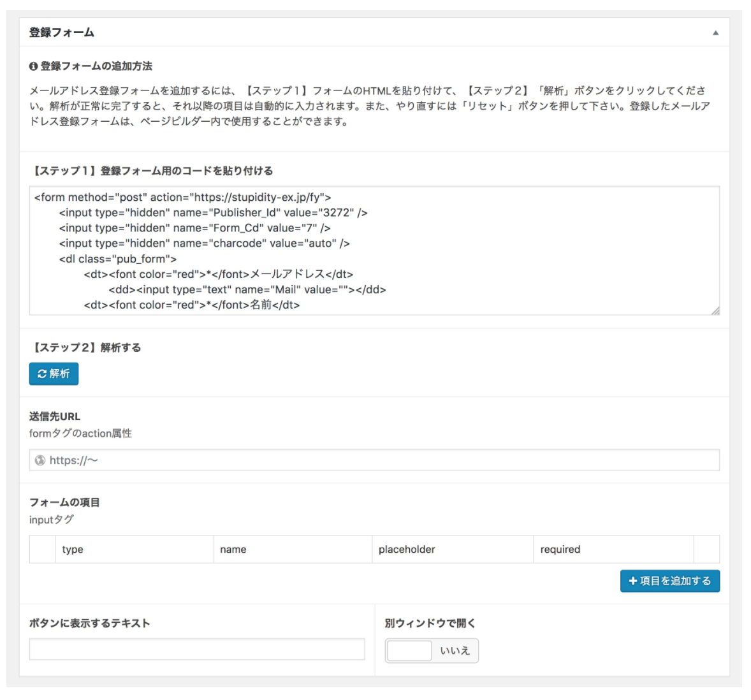This screenshot has height=700, width=751.
Task: Select the placeholder column header
Action: tap(407, 550)
